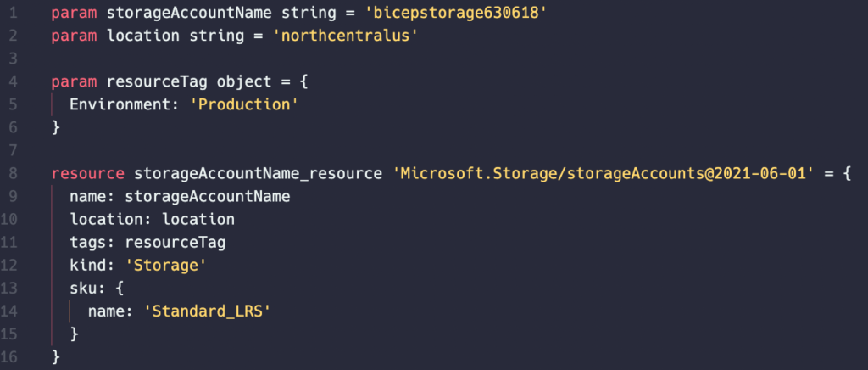Click the storage name string 'bicepstorage630618'
This screenshot has height=370, width=868.
[456, 13]
